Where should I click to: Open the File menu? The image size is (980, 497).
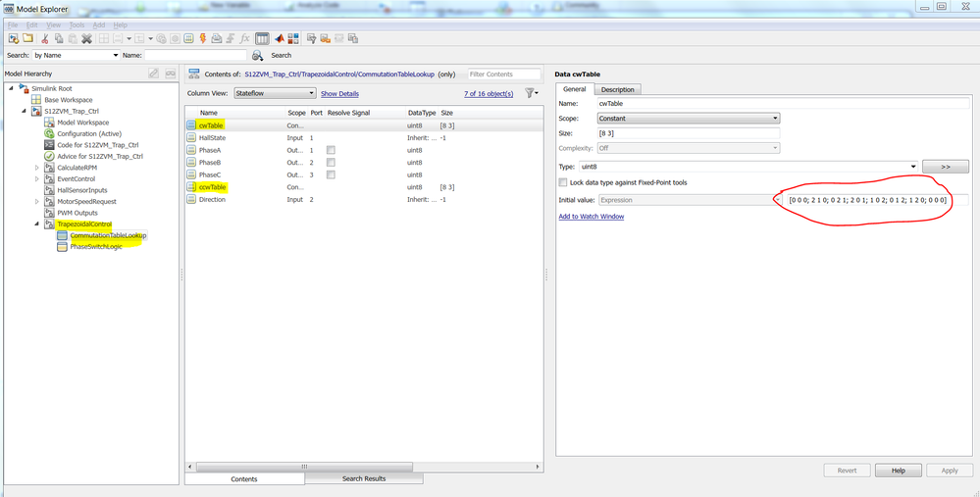click(x=13, y=25)
